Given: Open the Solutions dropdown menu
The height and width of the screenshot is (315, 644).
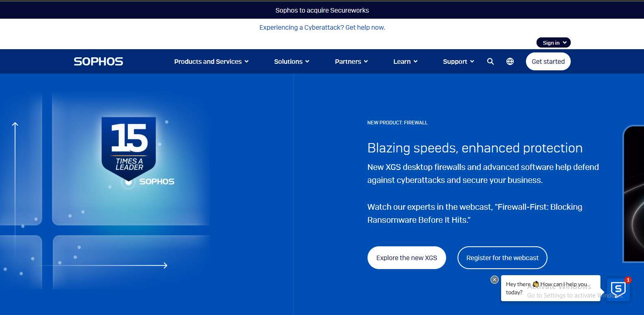Looking at the screenshot, I should 291,61.
